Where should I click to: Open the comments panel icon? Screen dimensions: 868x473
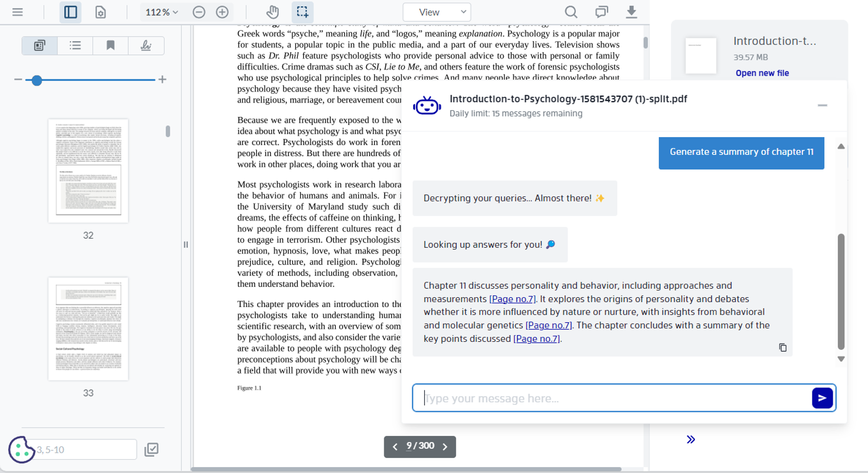(x=601, y=12)
